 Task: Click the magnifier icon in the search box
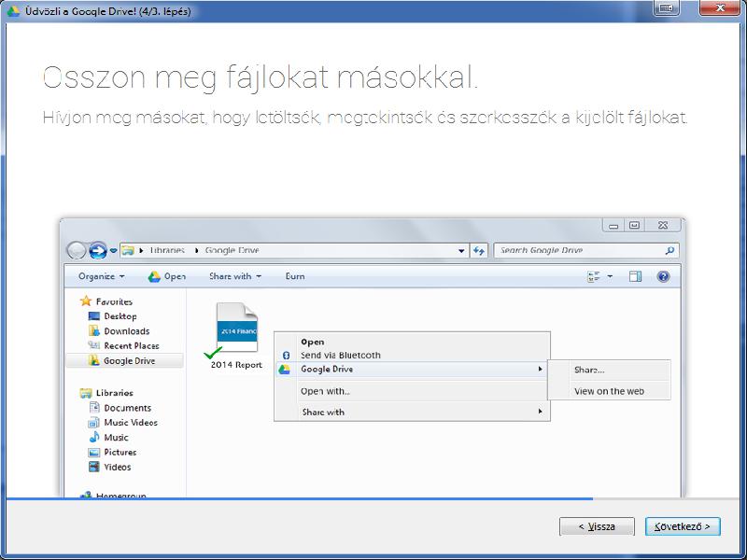tap(669, 250)
